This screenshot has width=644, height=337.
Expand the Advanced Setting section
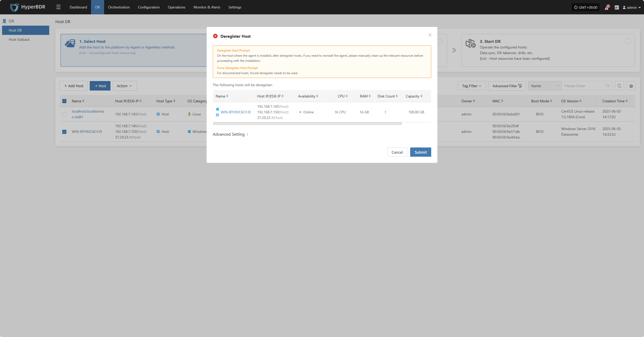[230, 134]
